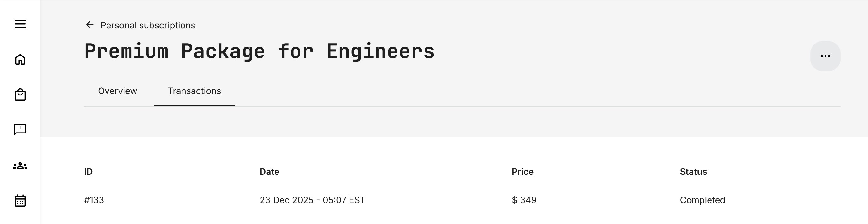Screen dimensions: 868x224
Task: Click the 23 Dec 2025 transaction date
Action: [x=312, y=200]
